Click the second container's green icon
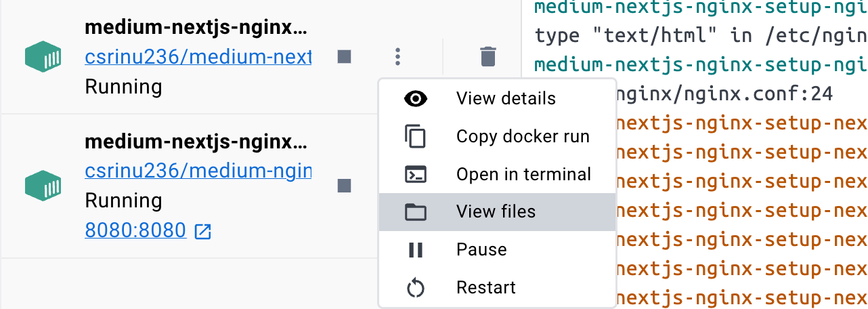The height and width of the screenshot is (309, 868). [43, 185]
